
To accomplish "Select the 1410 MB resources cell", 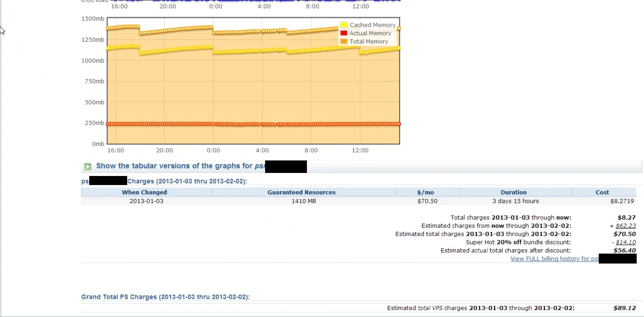I will (304, 201).
